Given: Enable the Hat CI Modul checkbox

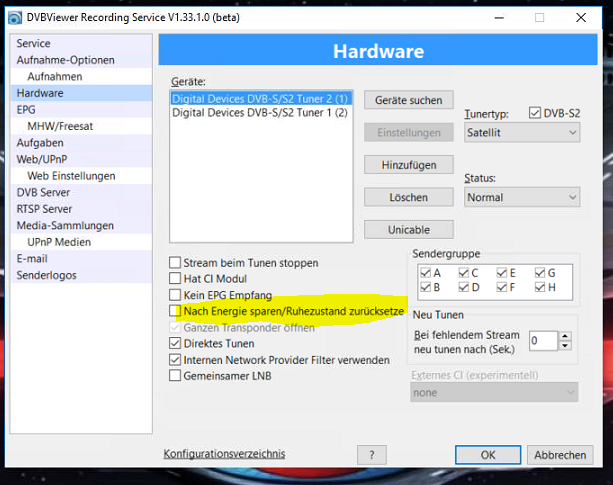Looking at the screenshot, I should [x=175, y=279].
